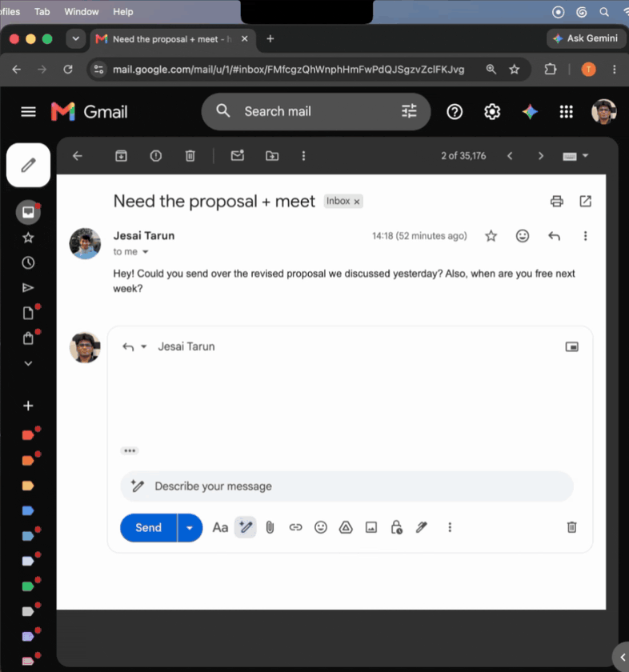
Task: Open Snoozed clock icon in sidebar
Action: (28, 262)
